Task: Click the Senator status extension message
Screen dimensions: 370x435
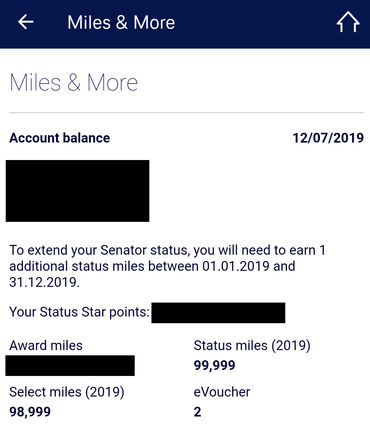Action: tap(167, 266)
